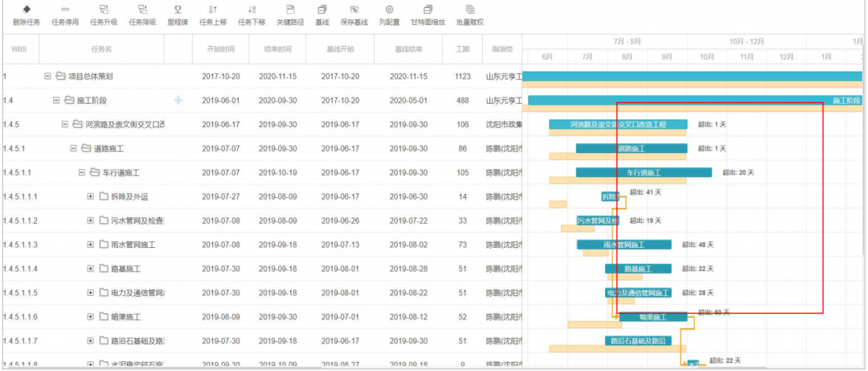The height and width of the screenshot is (371, 868).
Task: Expand the 雨水管网施工 task node
Action: pyautogui.click(x=91, y=245)
